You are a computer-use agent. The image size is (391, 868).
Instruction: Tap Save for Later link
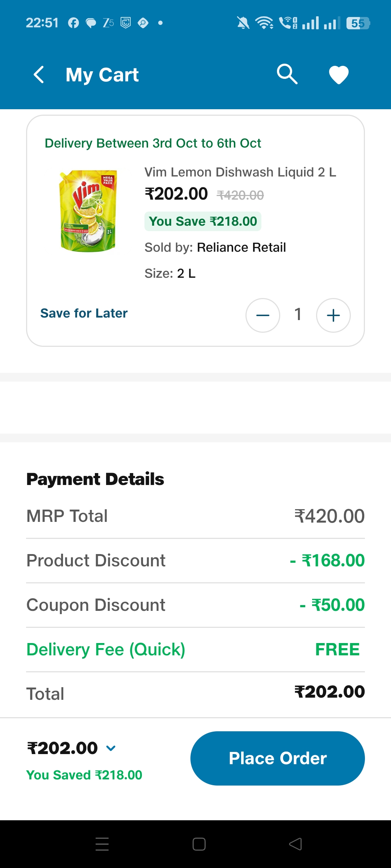click(84, 313)
